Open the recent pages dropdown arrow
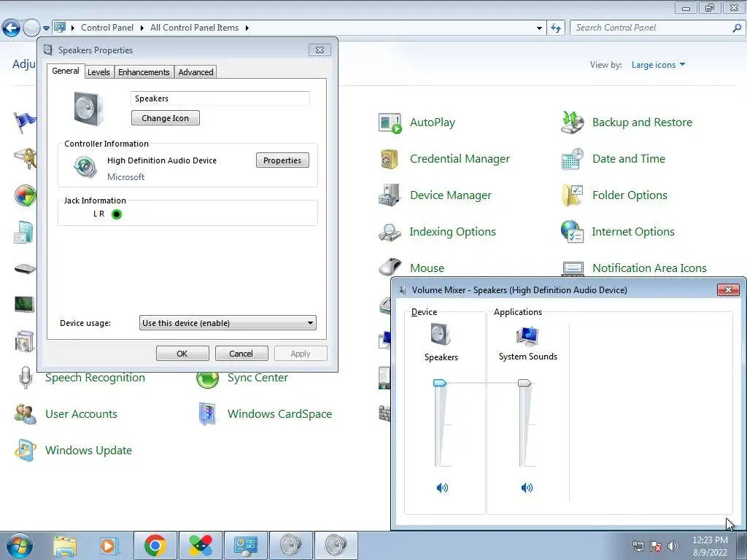This screenshot has height=560, width=747. point(46,28)
